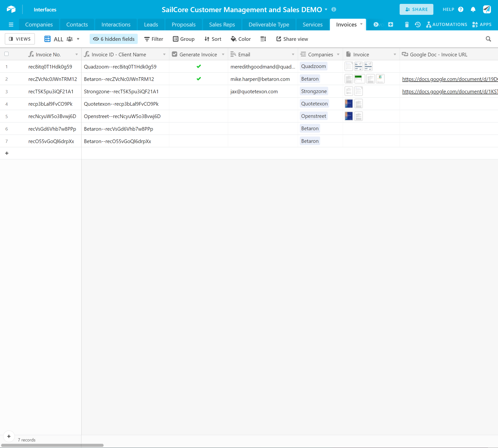Open the ALL view options dropdown
498x448 pixels.
(78, 39)
